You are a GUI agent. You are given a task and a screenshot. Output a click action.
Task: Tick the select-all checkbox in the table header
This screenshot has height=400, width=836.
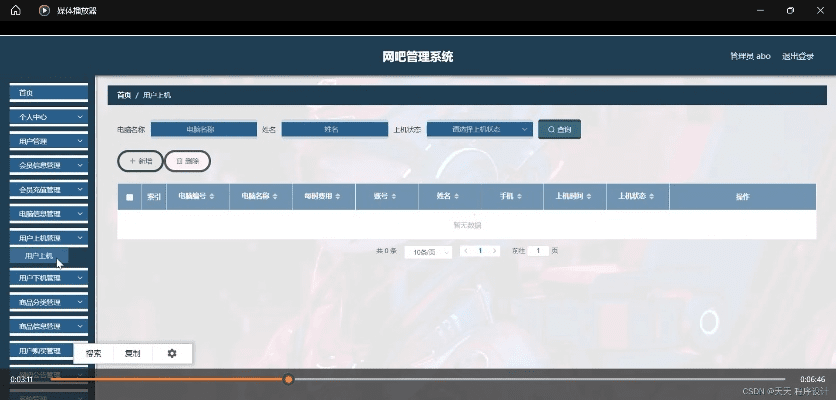click(130, 197)
